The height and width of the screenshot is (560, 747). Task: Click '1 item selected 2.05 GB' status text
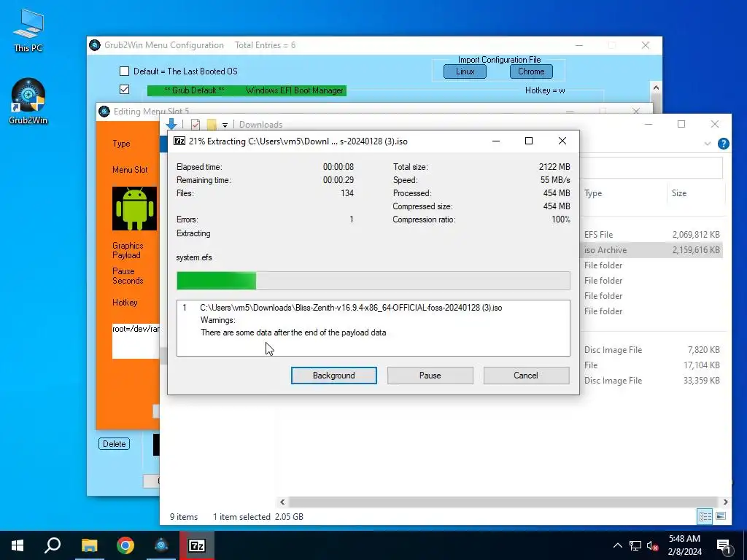pyautogui.click(x=258, y=517)
